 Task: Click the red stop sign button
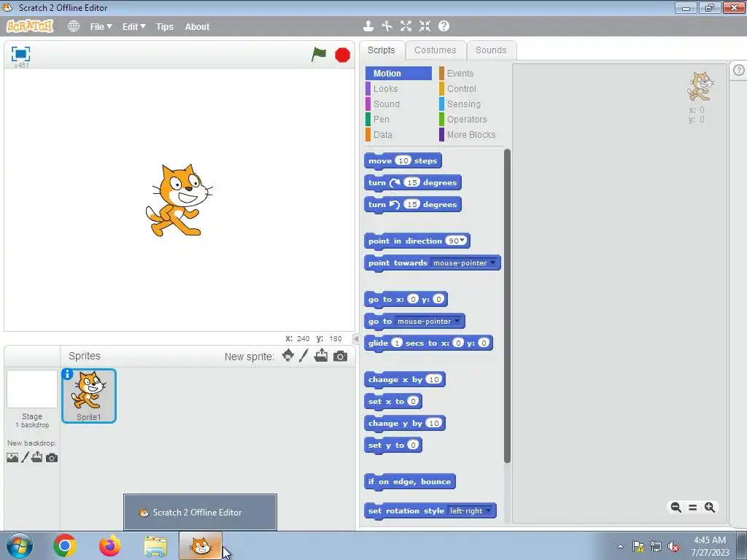tap(342, 55)
